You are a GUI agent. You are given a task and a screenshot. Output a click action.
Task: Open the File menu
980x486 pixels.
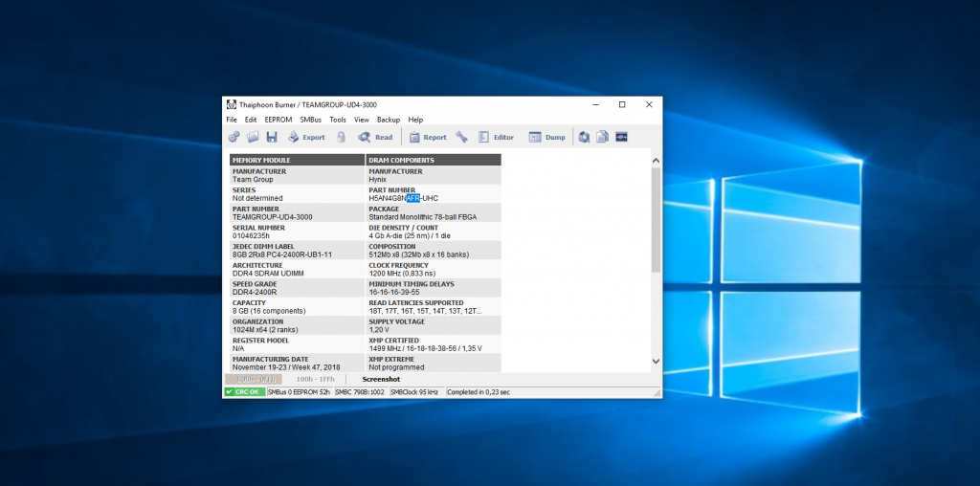point(232,120)
